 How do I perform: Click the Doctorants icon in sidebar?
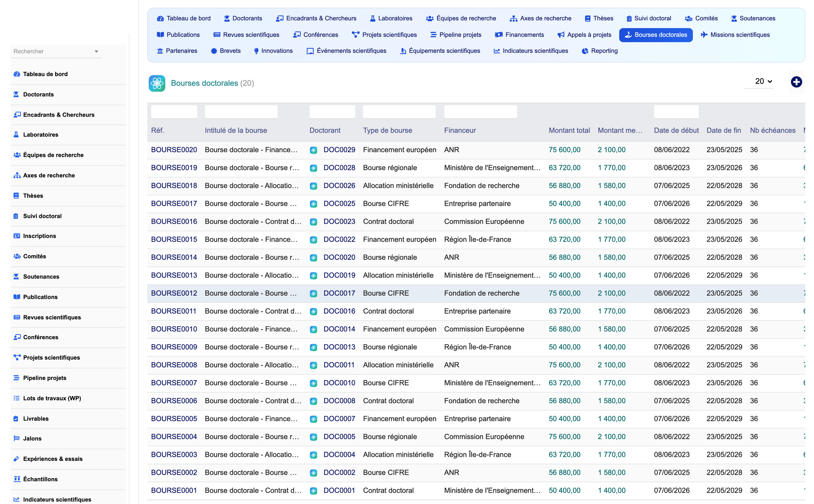tap(17, 95)
